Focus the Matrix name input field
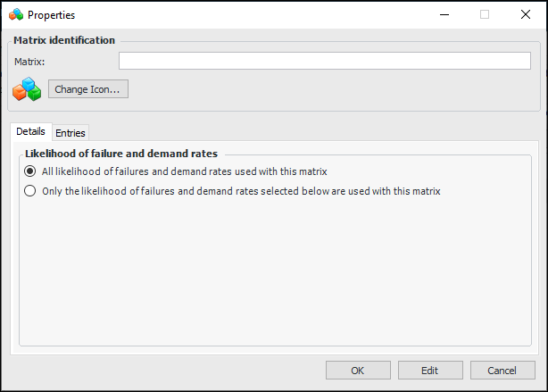This screenshot has width=548, height=392. pyautogui.click(x=324, y=61)
